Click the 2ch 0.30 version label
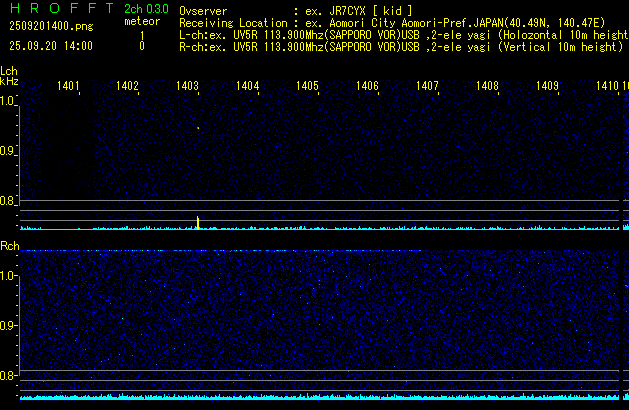This screenshot has height=410, width=629. [146, 9]
